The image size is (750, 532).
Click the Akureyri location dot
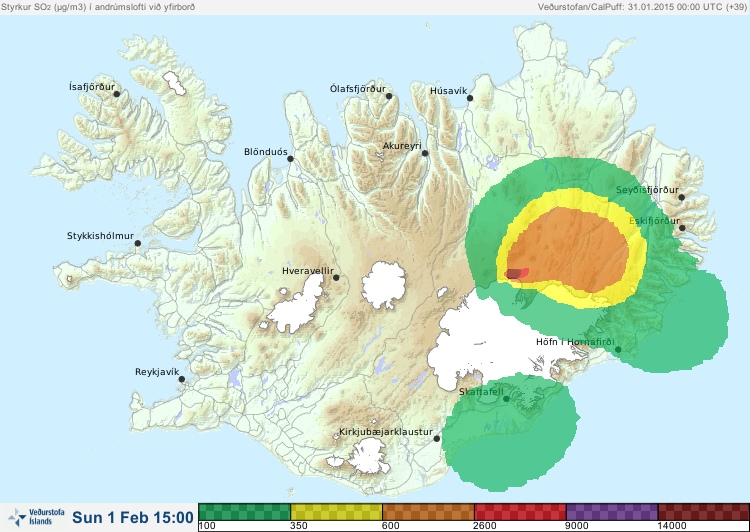point(425,153)
